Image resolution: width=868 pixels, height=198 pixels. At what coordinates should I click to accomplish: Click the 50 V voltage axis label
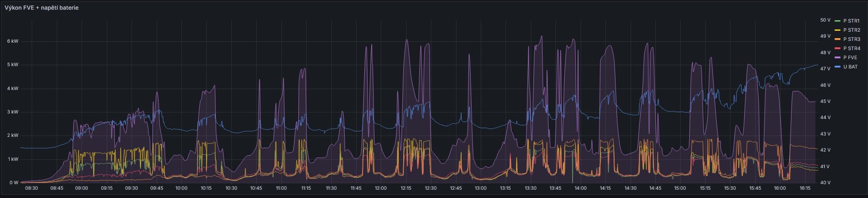825,20
